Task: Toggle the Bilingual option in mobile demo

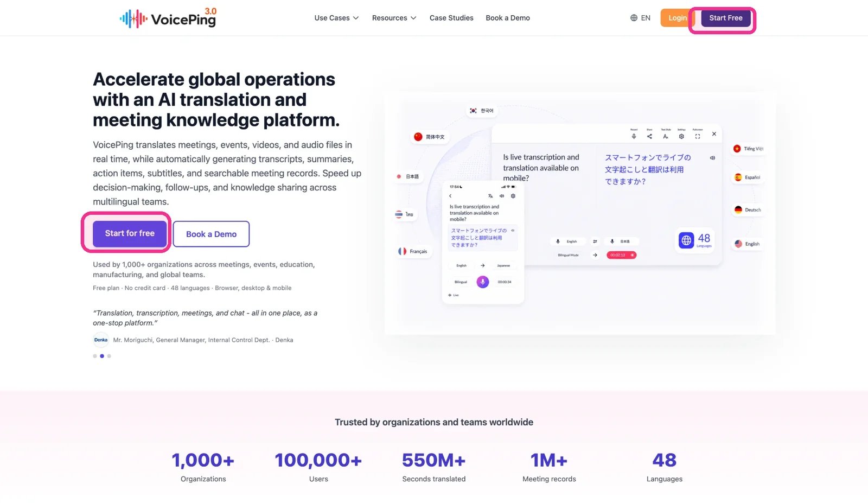Action: pyautogui.click(x=461, y=282)
